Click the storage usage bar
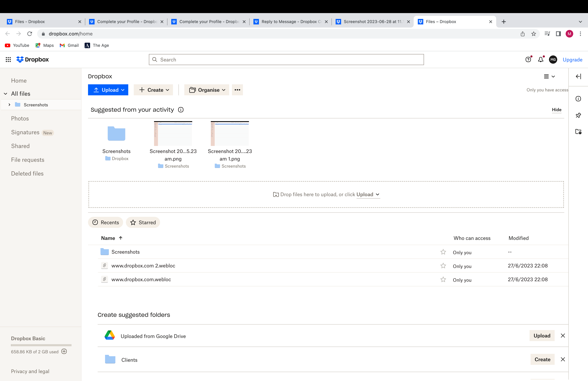 pos(41,345)
